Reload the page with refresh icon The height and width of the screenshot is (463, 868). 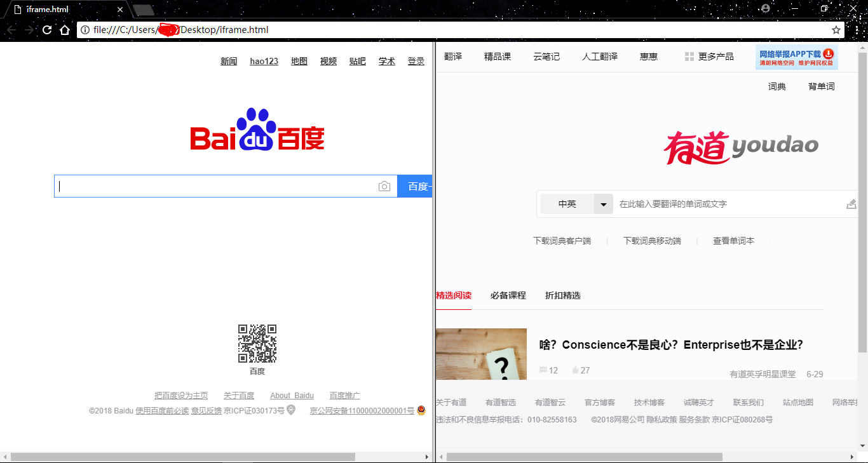47,30
